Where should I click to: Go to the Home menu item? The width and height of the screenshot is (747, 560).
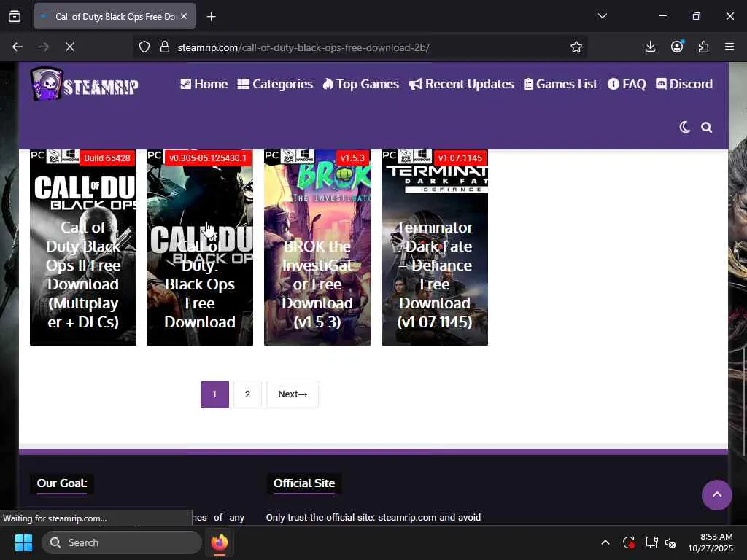[x=204, y=85]
